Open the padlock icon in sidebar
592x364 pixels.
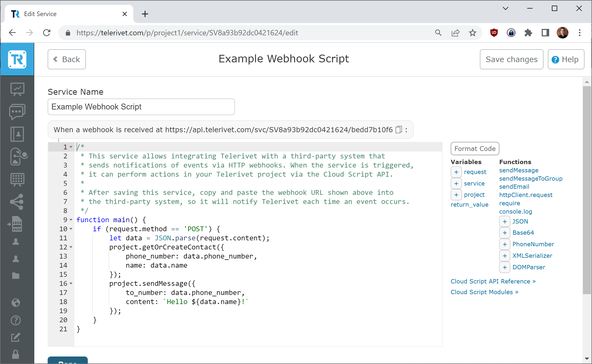coord(16,354)
